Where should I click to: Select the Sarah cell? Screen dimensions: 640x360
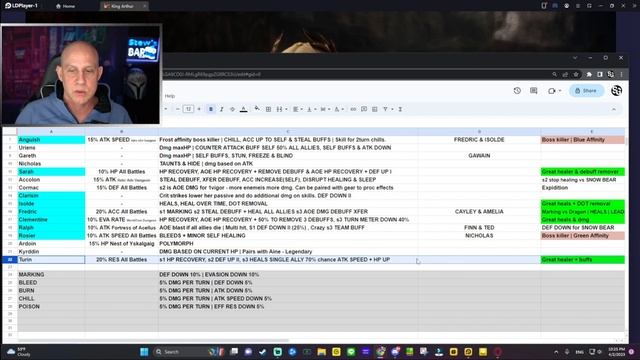[x=51, y=171]
